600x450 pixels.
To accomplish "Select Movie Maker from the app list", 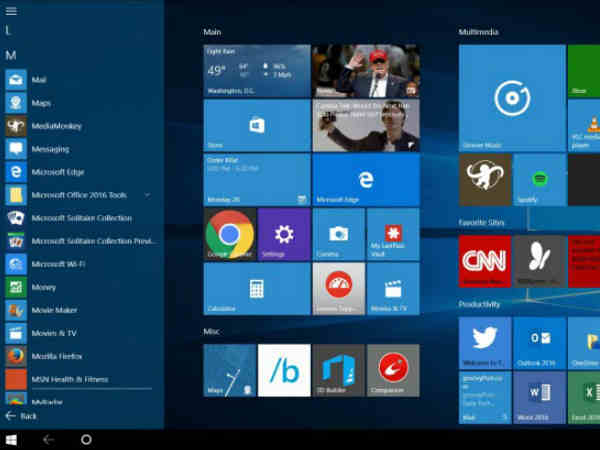I will tap(53, 310).
